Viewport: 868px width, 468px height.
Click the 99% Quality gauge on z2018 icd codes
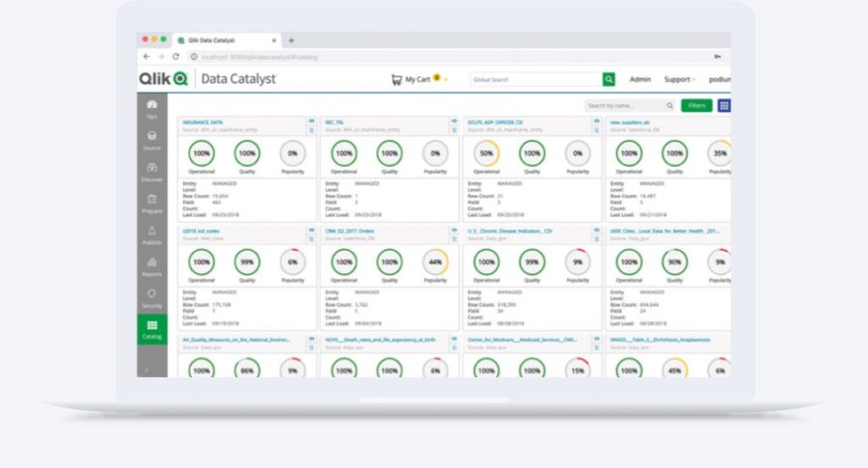tap(247, 262)
